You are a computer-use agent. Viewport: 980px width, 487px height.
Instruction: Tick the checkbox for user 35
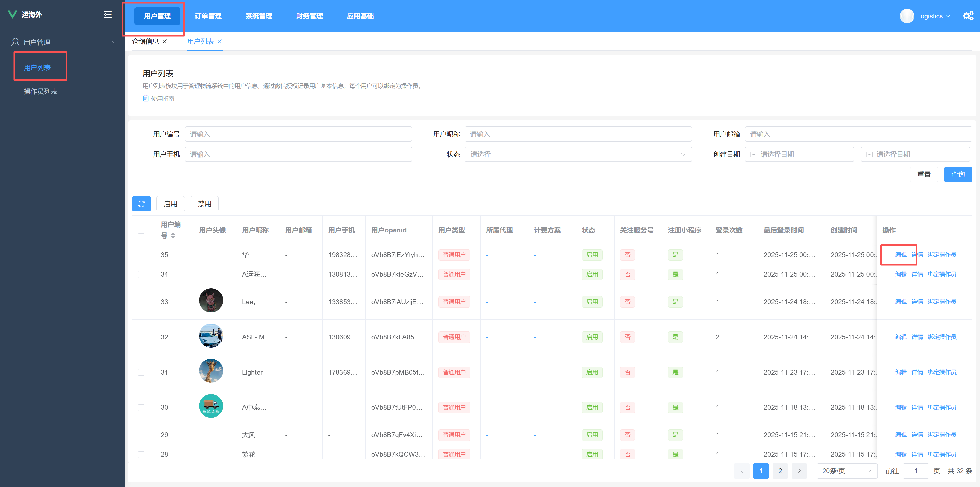click(141, 255)
